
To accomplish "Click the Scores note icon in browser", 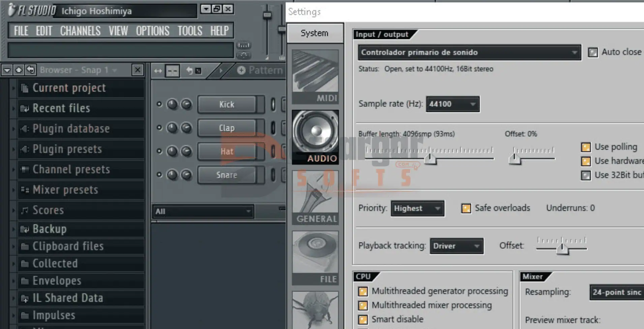I will coord(25,210).
